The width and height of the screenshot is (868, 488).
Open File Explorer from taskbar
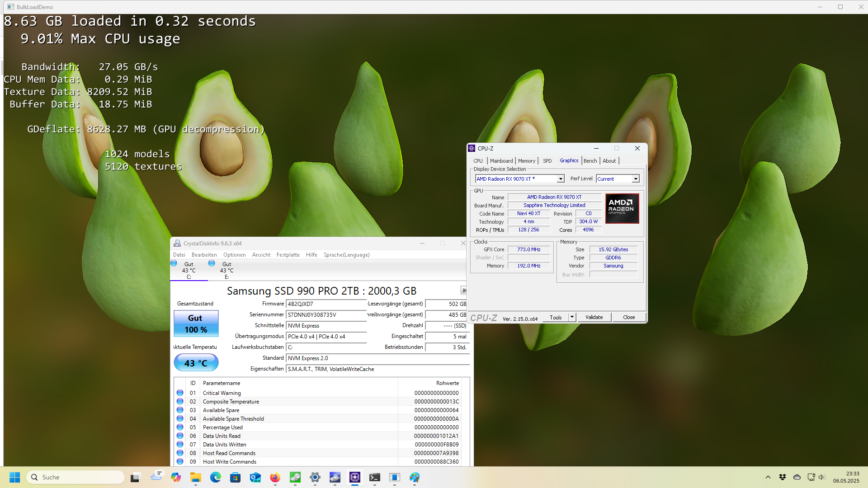(x=195, y=477)
